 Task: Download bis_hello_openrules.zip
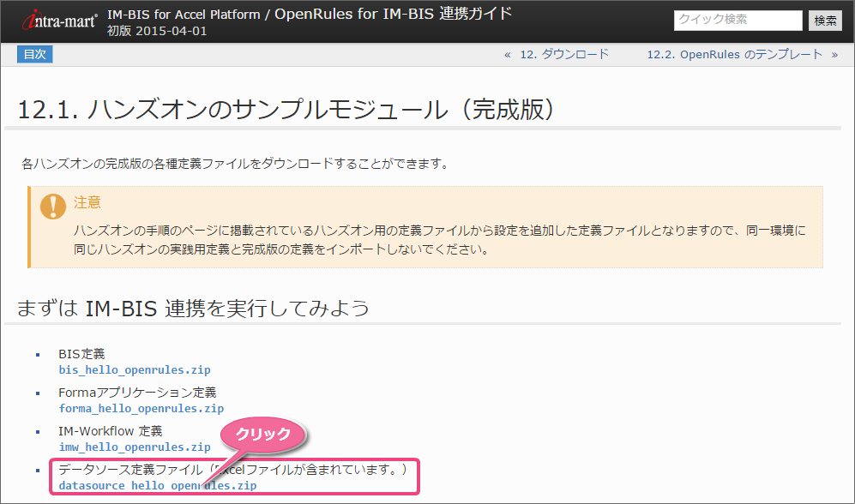135,370
